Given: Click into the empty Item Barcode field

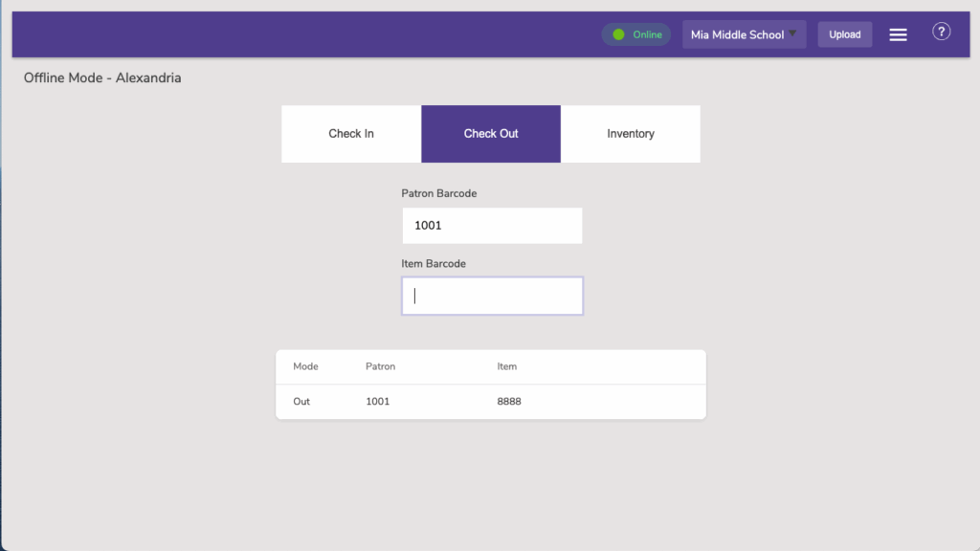Looking at the screenshot, I should 492,297.
